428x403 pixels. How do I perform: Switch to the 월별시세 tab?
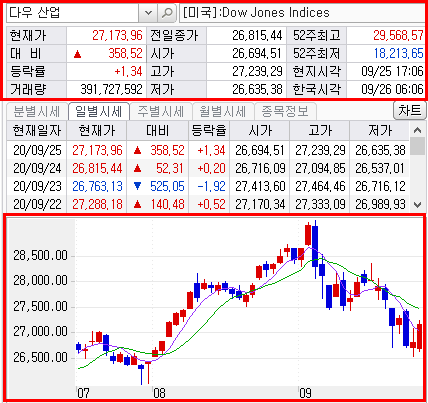pos(223,111)
